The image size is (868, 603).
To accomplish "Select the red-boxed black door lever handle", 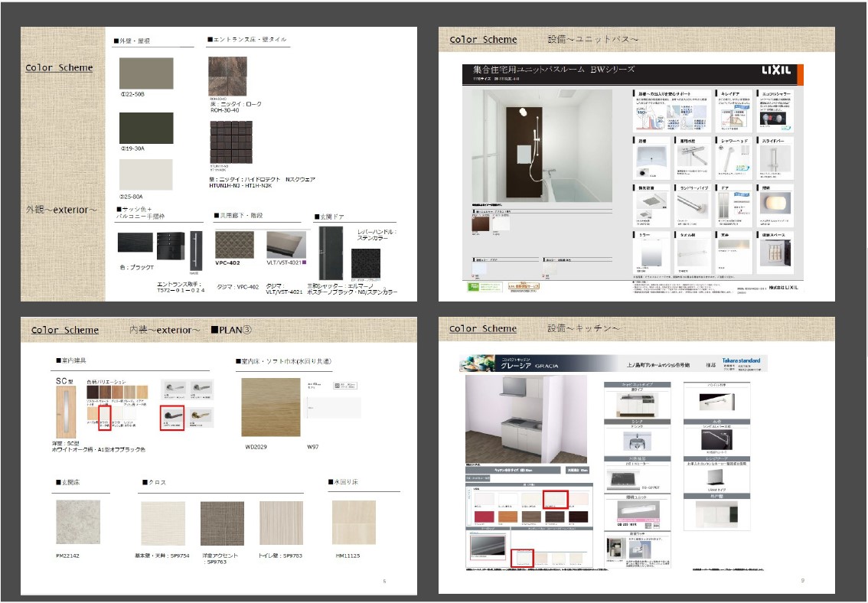I will click(x=171, y=416).
